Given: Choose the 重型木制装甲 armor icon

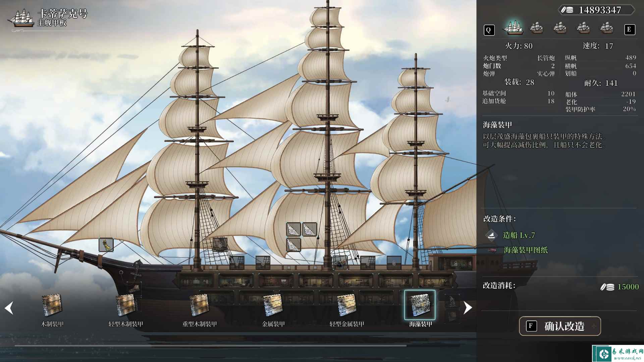Looking at the screenshot, I should tap(199, 305).
